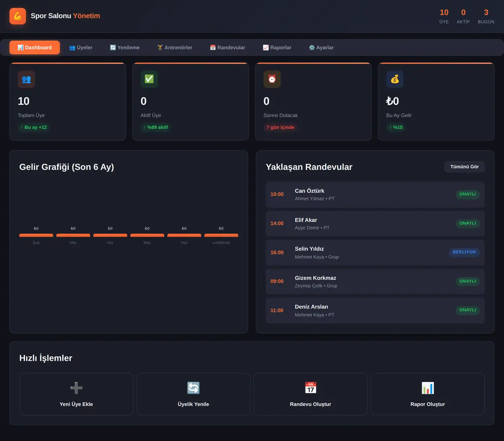Click the BUGÜN counter in header
504x441 pixels.
click(486, 16)
